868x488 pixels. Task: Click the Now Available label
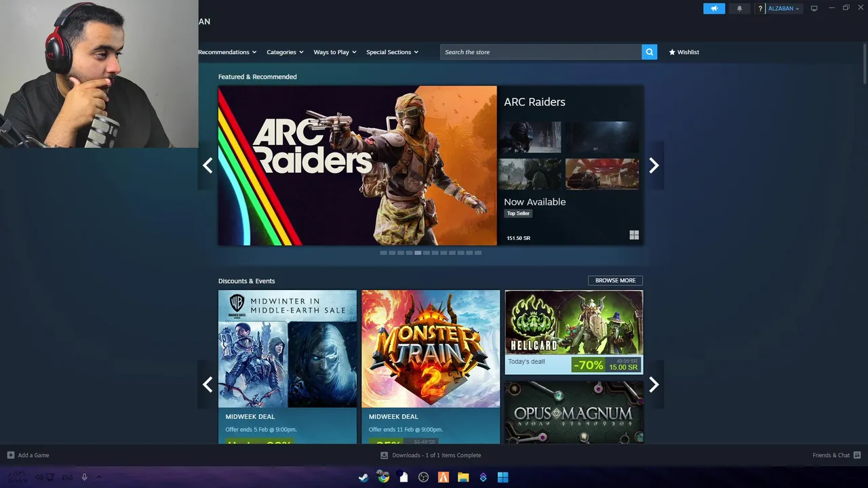(534, 202)
